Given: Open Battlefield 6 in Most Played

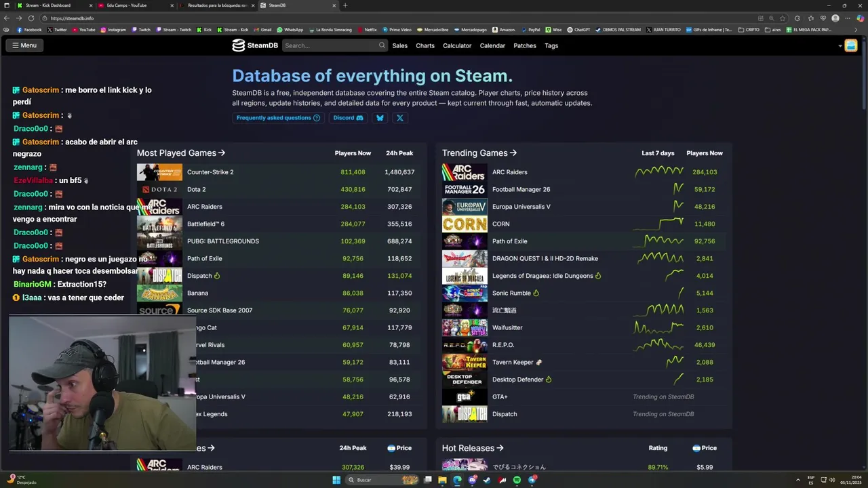Looking at the screenshot, I should [x=205, y=224].
